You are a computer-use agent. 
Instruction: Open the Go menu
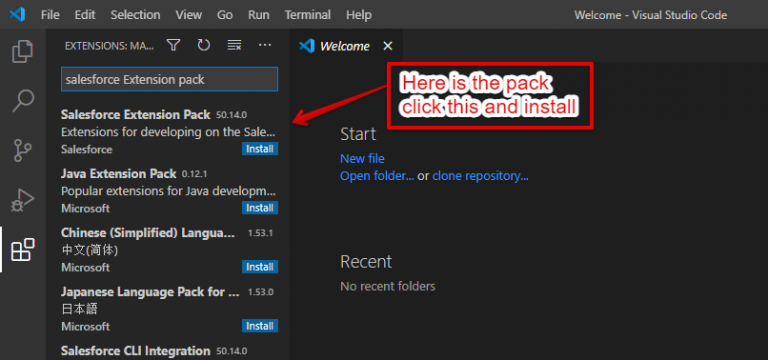[224, 15]
